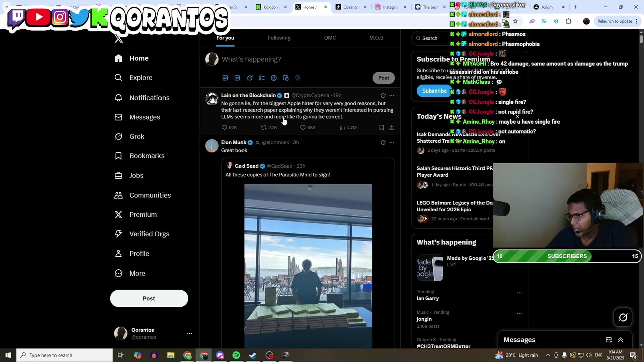Open Communities in the sidebar
The width and height of the screenshot is (644, 362).
[142, 195]
